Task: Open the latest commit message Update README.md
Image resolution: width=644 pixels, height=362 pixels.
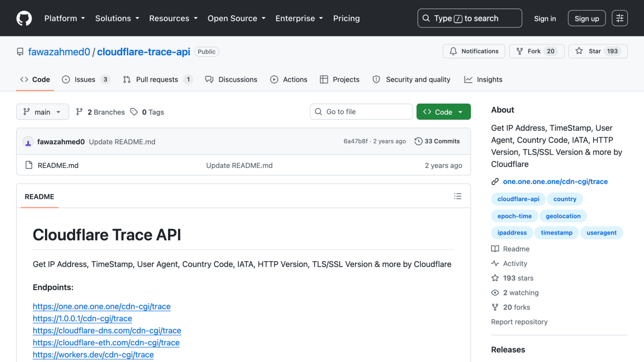Action: pyautogui.click(x=122, y=142)
